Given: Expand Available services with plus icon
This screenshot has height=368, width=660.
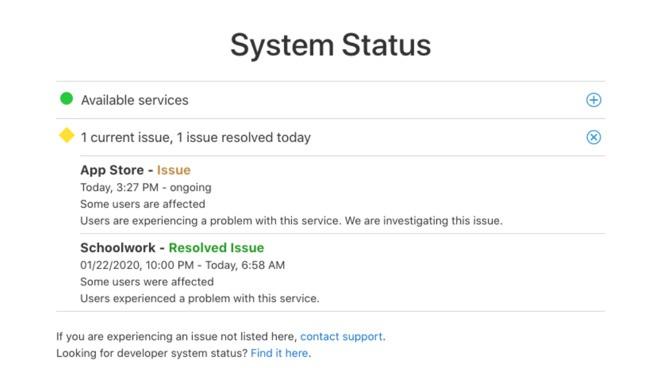Looking at the screenshot, I should (593, 100).
